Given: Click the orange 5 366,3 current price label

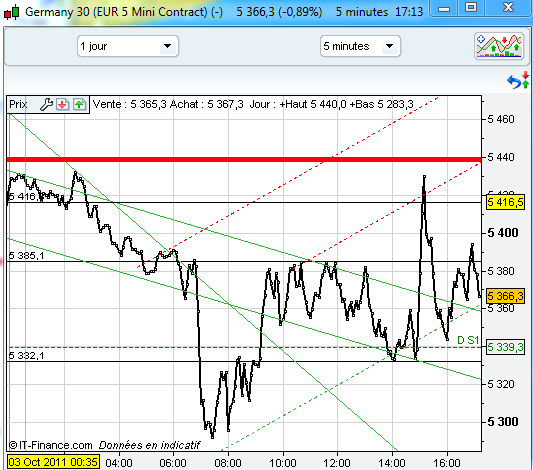Looking at the screenshot, I should click(505, 296).
